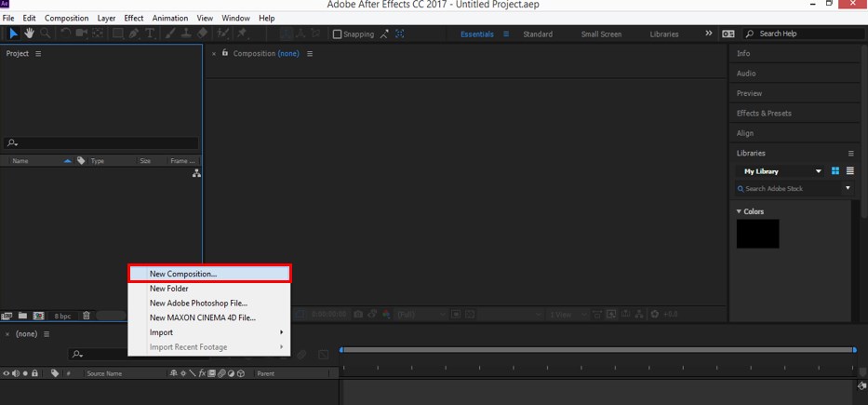Select the Pan Behind anchor point tool
The image size is (868, 405).
coord(98,34)
